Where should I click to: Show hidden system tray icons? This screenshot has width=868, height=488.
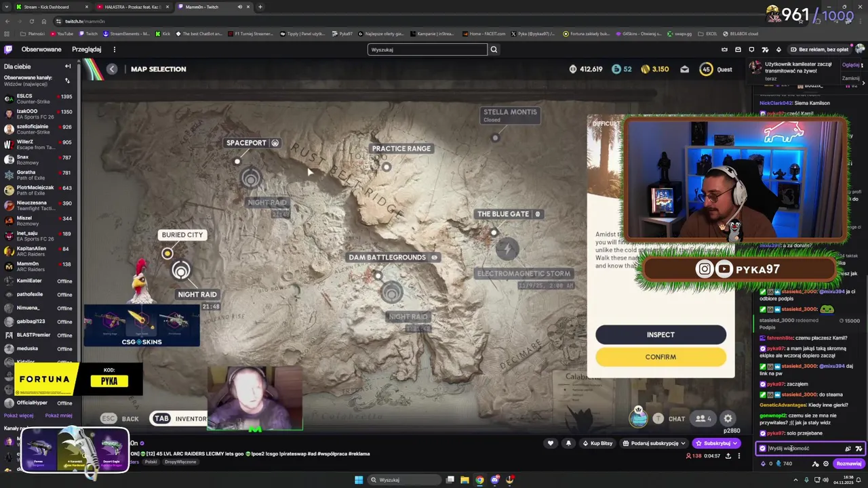pyautogui.click(x=796, y=480)
